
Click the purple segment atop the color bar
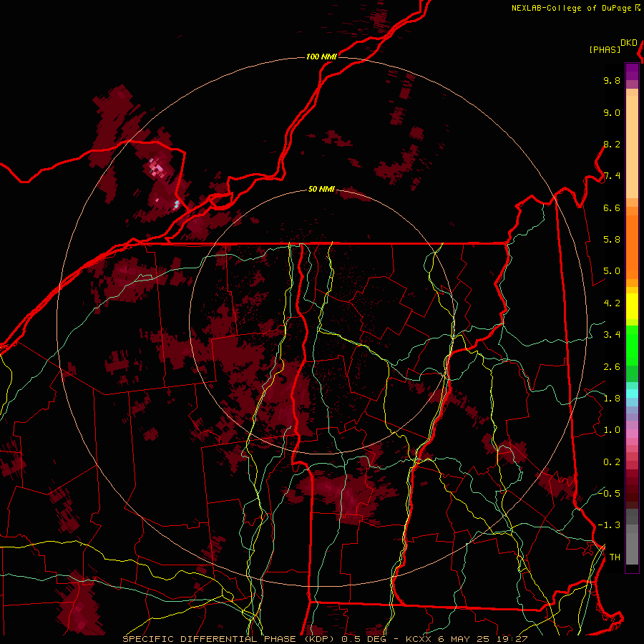(632, 72)
